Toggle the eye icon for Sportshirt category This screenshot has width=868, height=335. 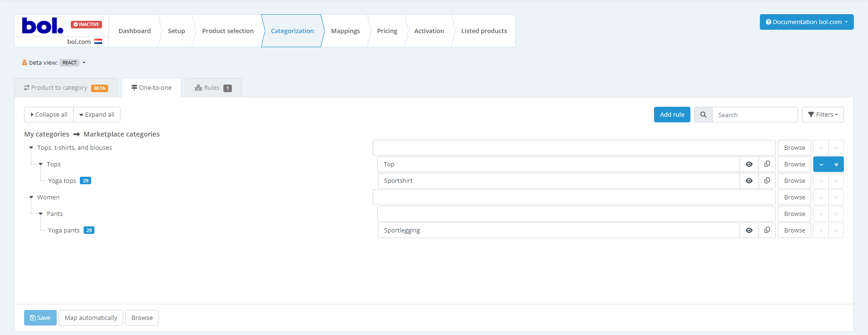point(749,181)
